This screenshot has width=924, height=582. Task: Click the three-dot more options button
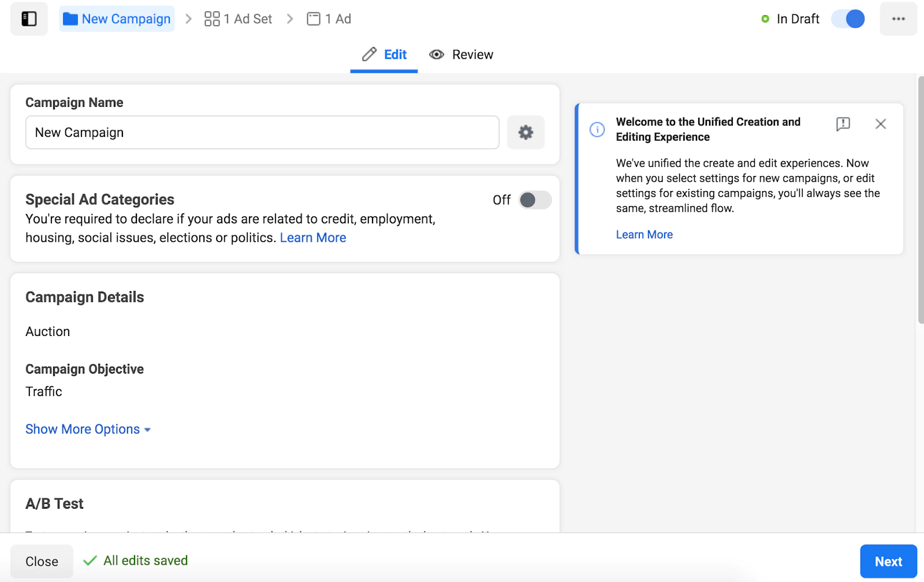click(898, 19)
